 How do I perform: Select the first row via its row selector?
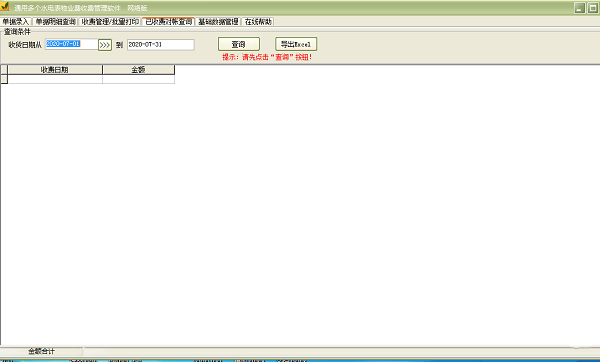coord(4,79)
